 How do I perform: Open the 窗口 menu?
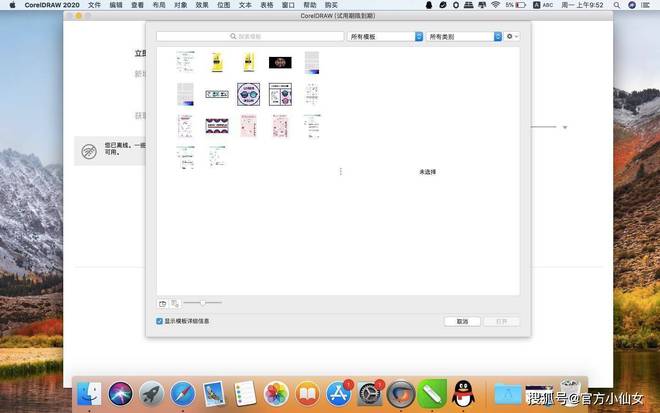[x=288, y=5]
